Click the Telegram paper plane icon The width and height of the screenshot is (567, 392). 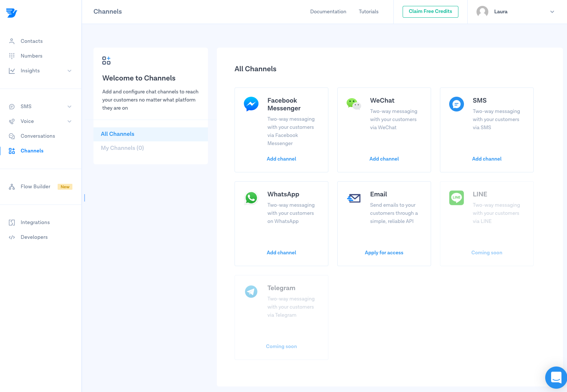[251, 292]
